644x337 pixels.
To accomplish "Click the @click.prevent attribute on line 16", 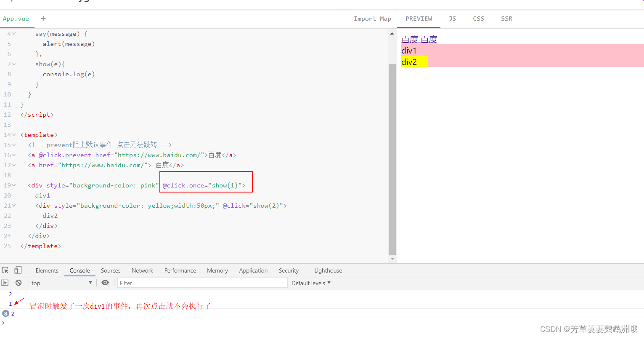I will tap(65, 155).
